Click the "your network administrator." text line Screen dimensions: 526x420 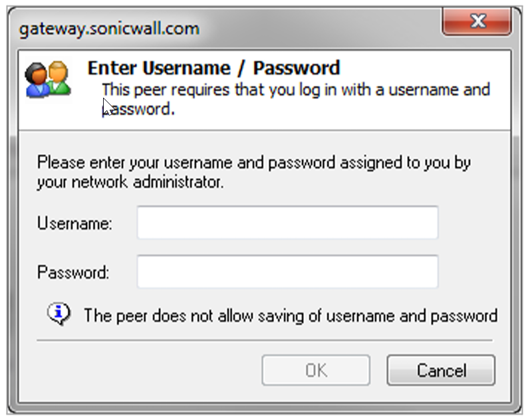tap(130, 182)
